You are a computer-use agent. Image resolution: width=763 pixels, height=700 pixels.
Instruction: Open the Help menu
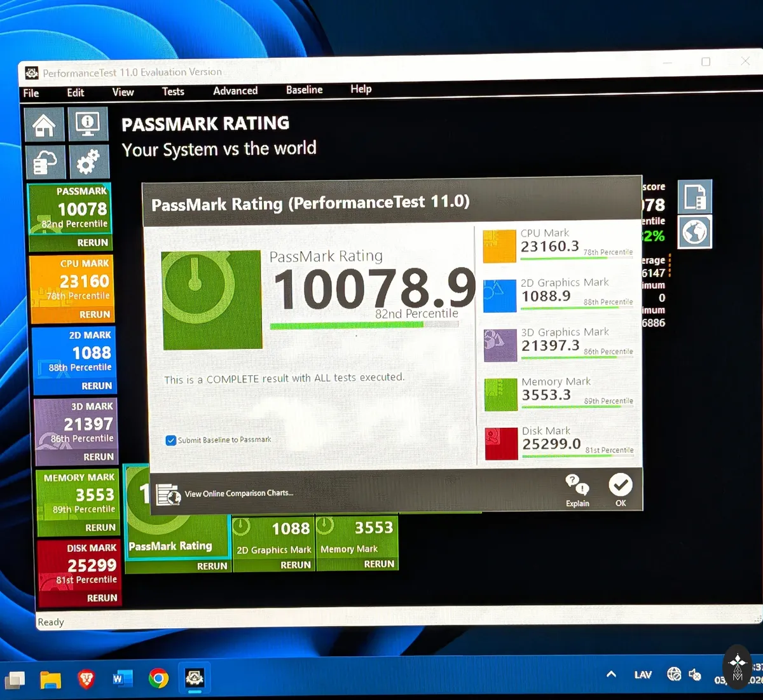pos(361,89)
